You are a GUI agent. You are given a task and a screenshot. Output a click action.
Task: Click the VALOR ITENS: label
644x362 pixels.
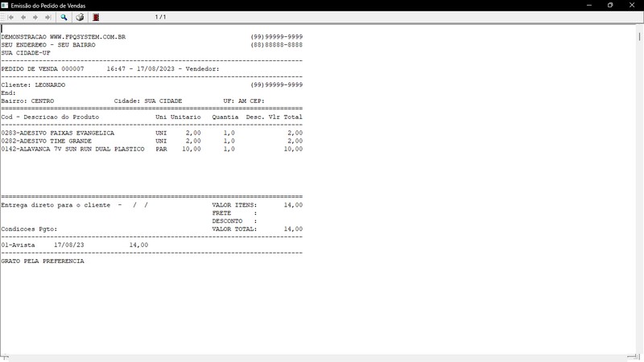(234, 205)
